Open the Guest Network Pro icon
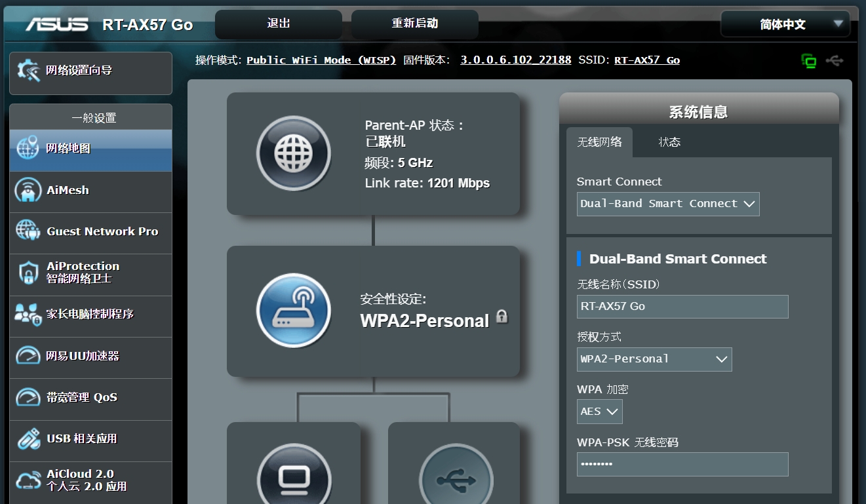 click(x=28, y=231)
